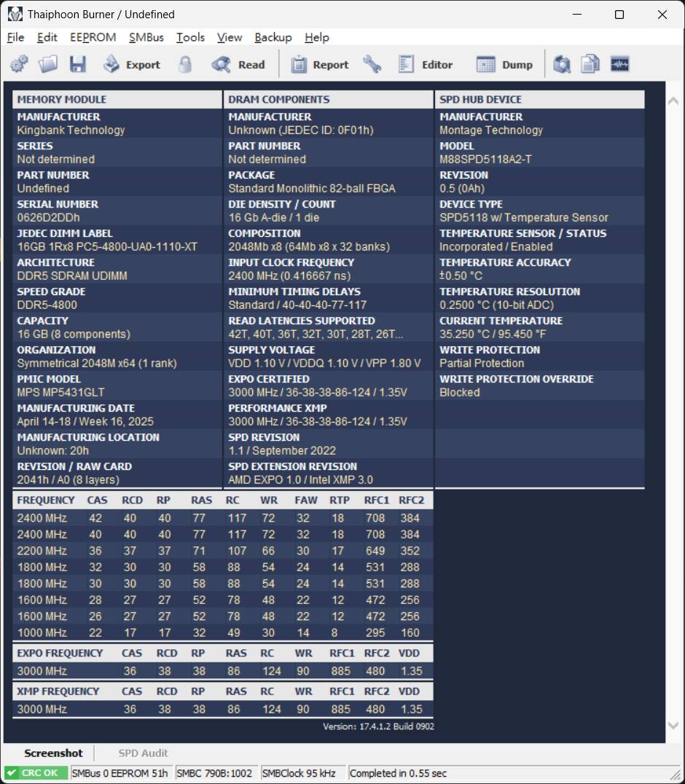Click the Unknown (JEDEC ID: 0F01h) value
Screen dimensions: 685x784
(301, 130)
